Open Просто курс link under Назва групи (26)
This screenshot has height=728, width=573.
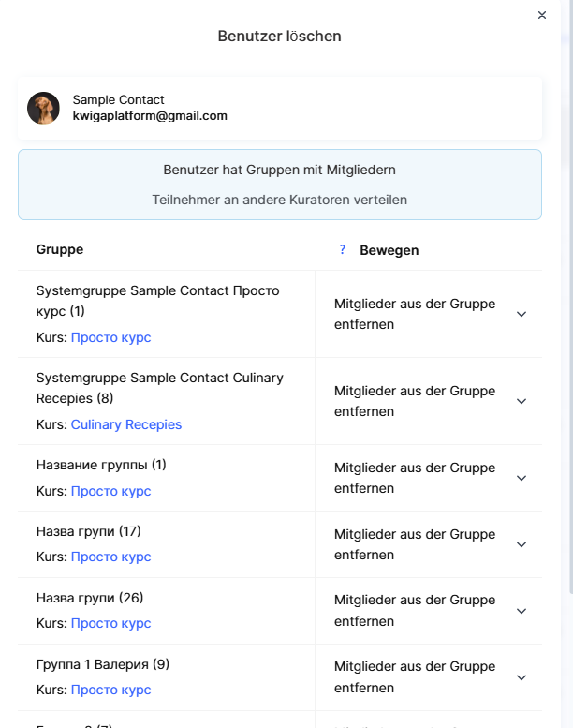[110, 623]
